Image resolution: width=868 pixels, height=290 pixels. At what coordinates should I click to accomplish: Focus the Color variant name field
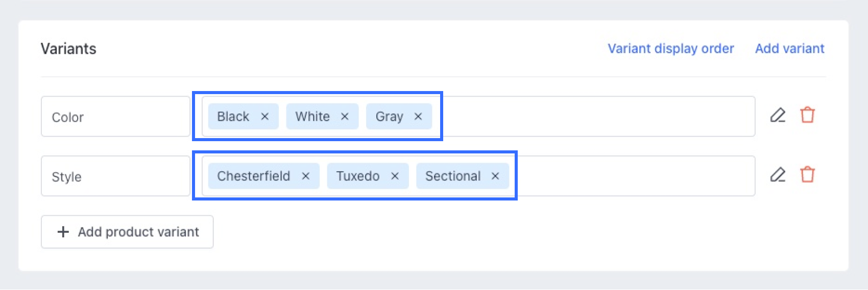(115, 117)
